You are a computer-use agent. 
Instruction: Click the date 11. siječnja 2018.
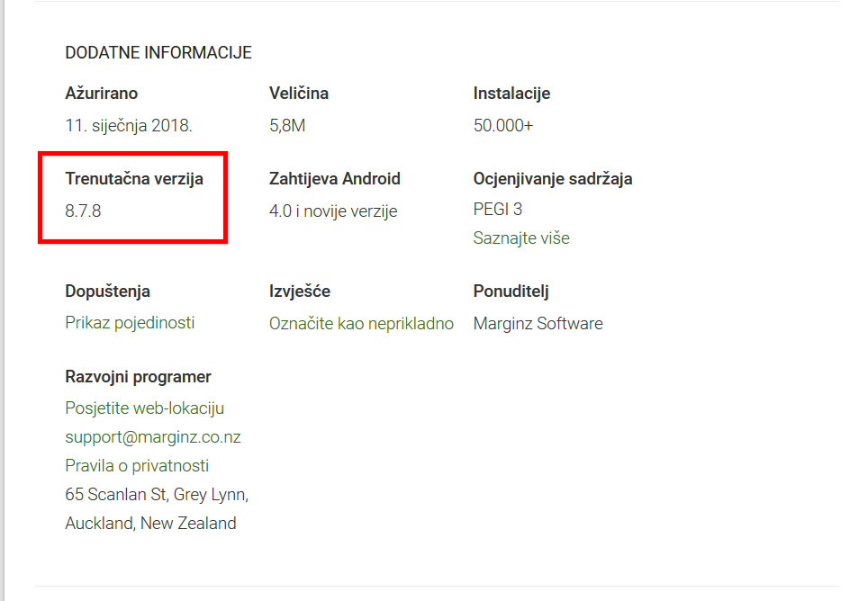point(129,125)
